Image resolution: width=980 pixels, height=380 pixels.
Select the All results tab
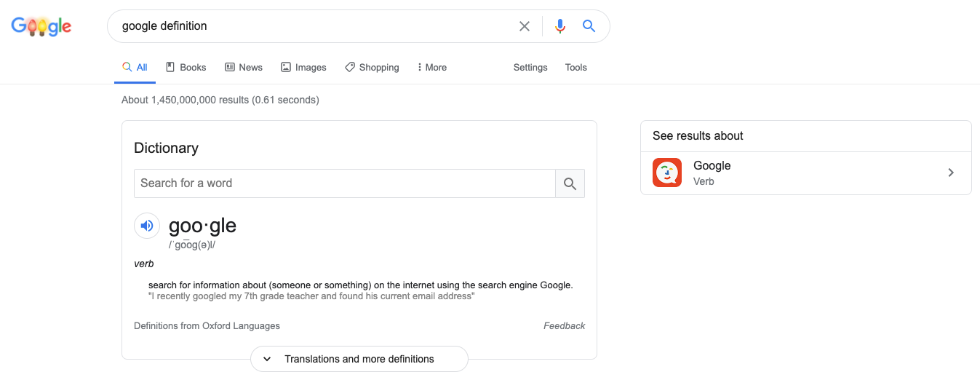click(135, 67)
